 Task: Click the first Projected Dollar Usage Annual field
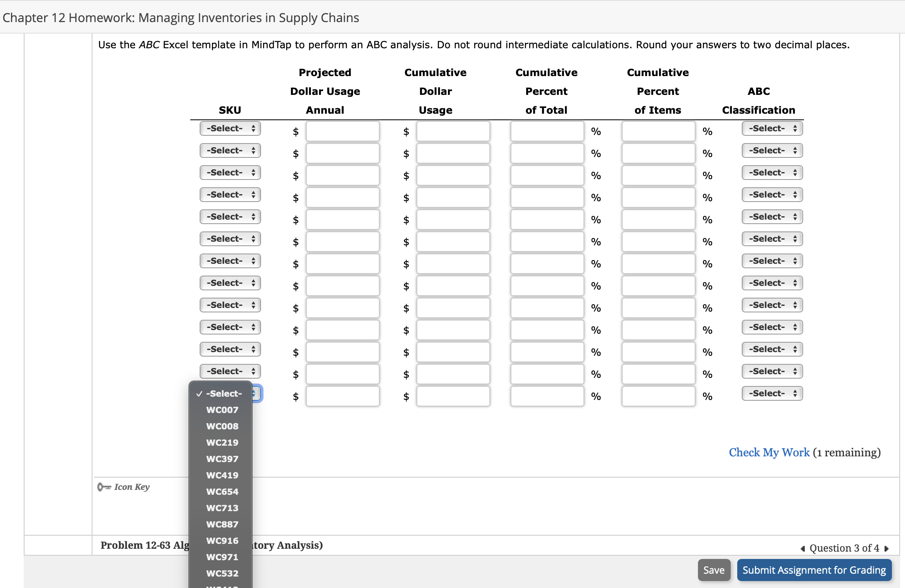coord(342,131)
